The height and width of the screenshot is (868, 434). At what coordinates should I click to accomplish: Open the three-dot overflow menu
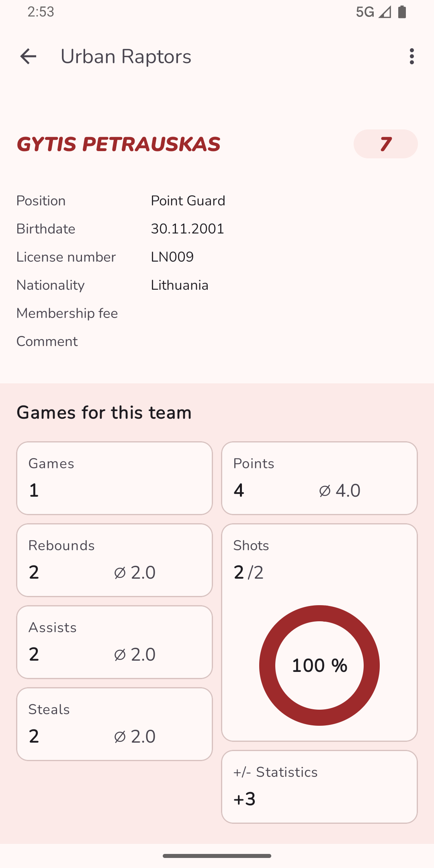coord(411,56)
